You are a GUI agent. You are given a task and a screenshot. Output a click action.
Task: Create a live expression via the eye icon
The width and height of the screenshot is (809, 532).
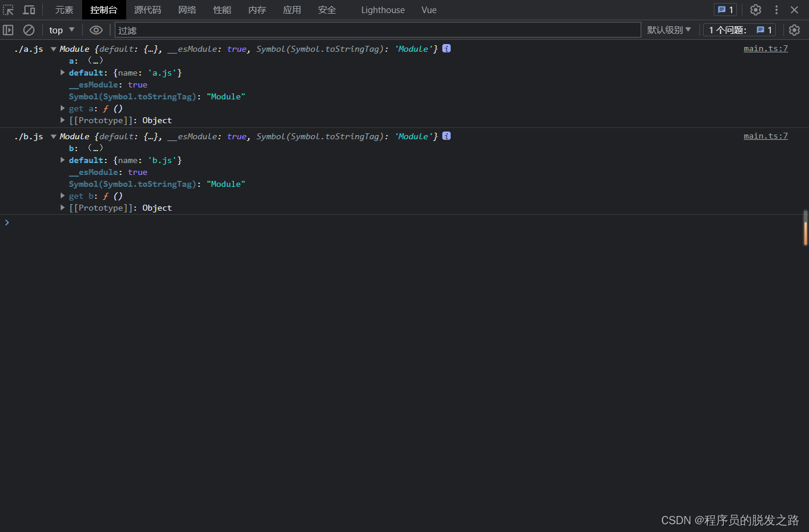pos(96,30)
